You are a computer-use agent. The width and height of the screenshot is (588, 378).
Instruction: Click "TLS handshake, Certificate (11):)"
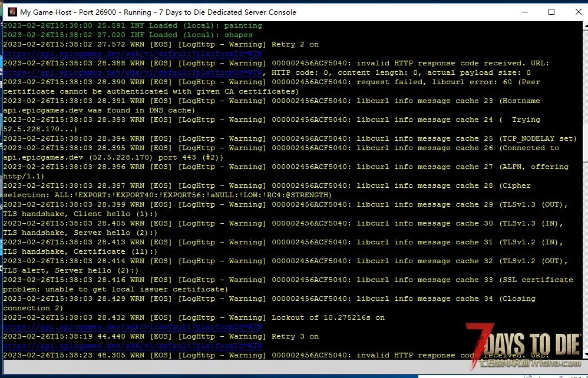point(80,251)
